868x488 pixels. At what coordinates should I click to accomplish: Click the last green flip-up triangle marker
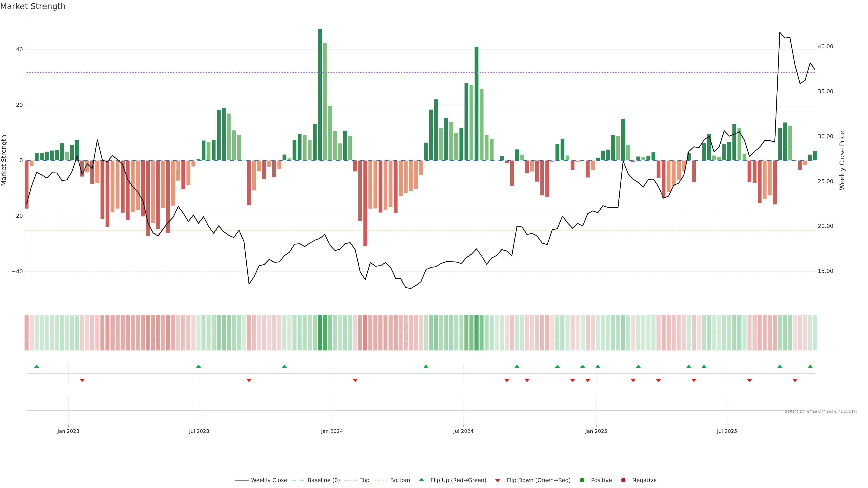[810, 366]
